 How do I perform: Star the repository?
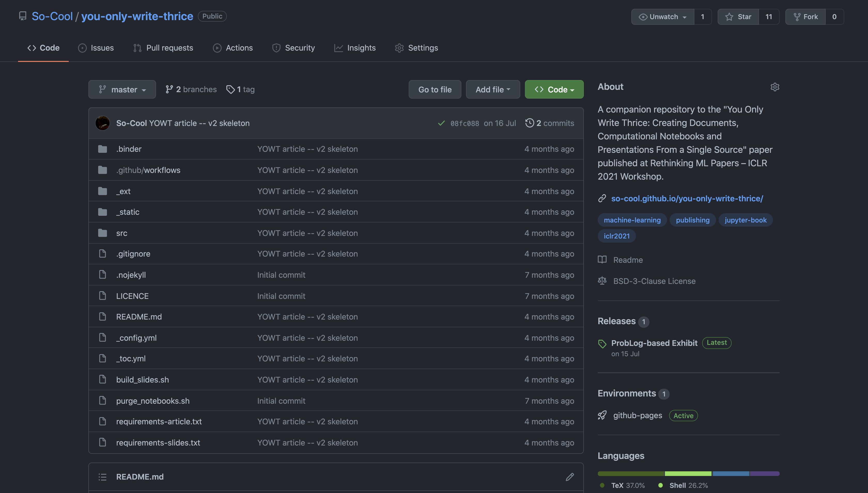(x=738, y=17)
